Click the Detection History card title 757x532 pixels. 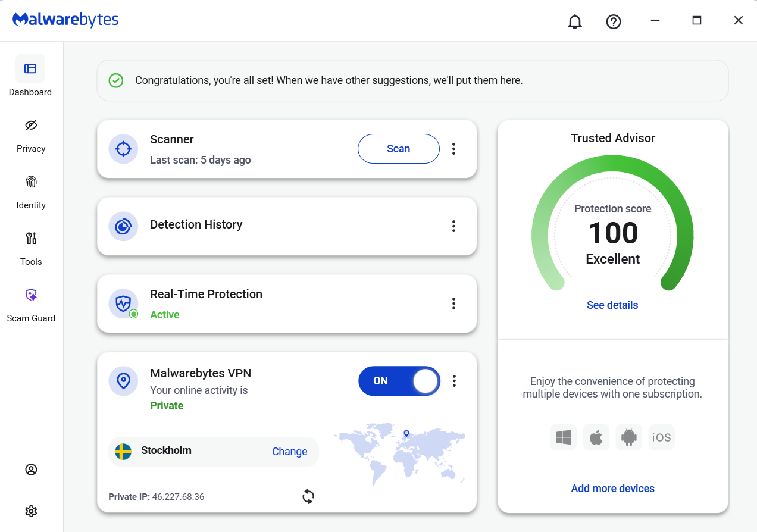(196, 224)
